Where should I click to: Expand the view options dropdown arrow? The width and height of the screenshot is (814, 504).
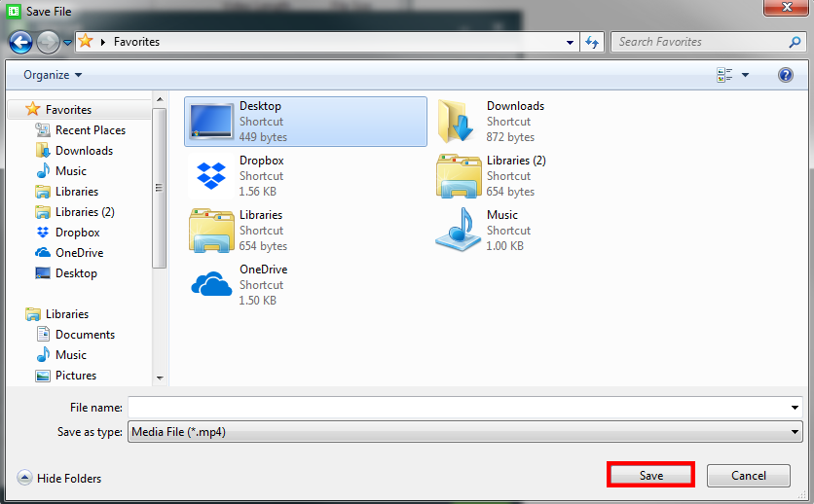pyautogui.click(x=746, y=75)
